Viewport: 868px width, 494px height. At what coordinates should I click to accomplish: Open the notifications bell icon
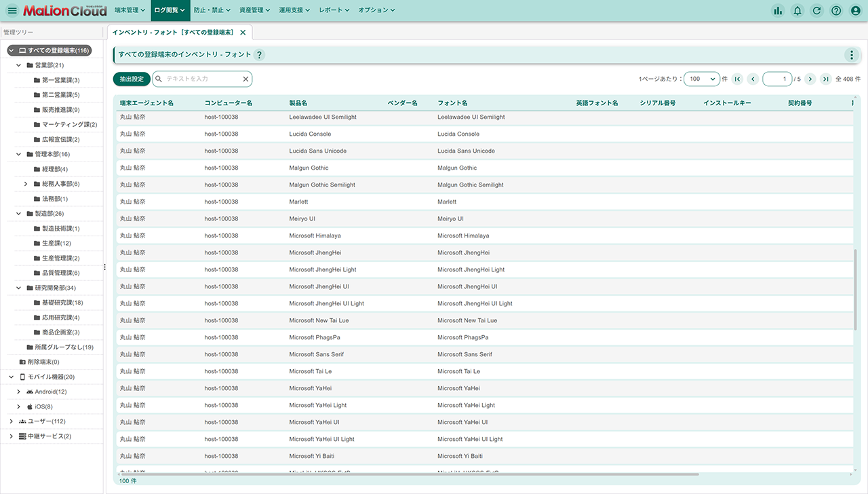[x=797, y=11]
